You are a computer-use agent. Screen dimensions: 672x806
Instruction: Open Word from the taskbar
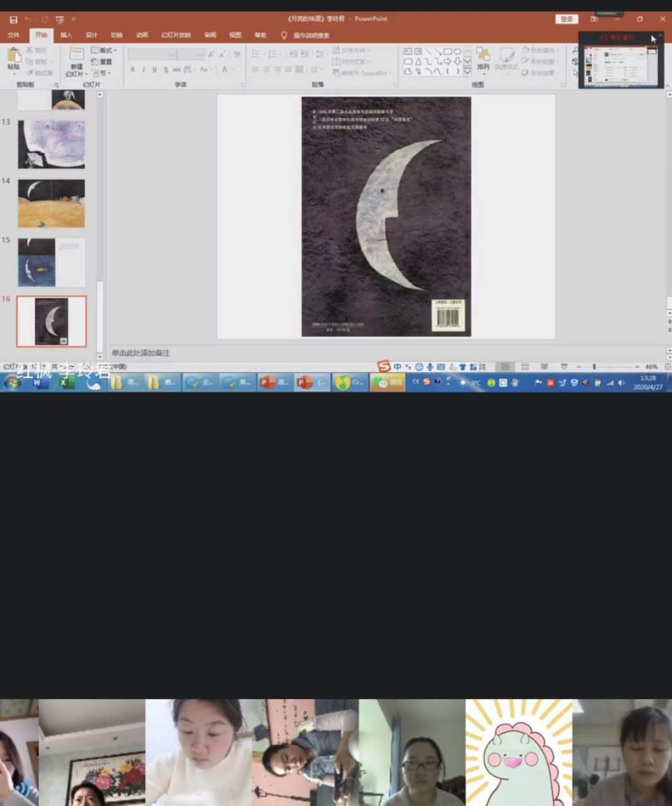[40, 382]
